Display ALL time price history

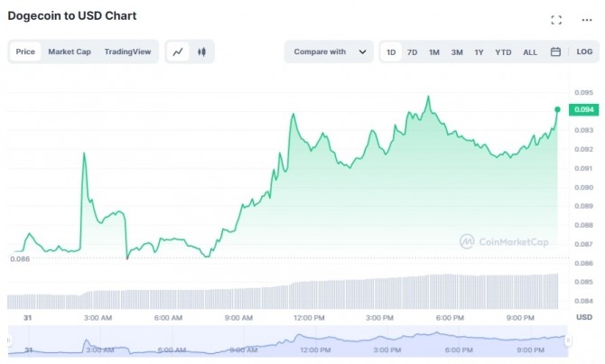click(530, 51)
